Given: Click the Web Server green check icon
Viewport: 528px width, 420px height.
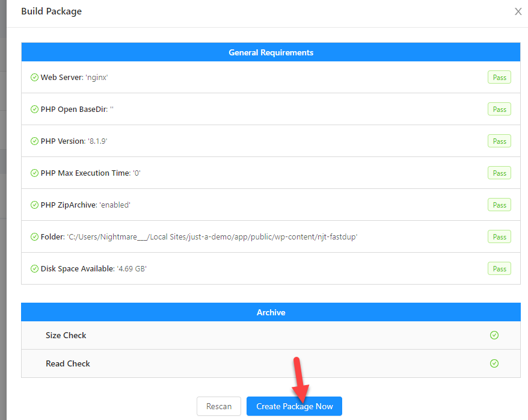Looking at the screenshot, I should (x=34, y=78).
